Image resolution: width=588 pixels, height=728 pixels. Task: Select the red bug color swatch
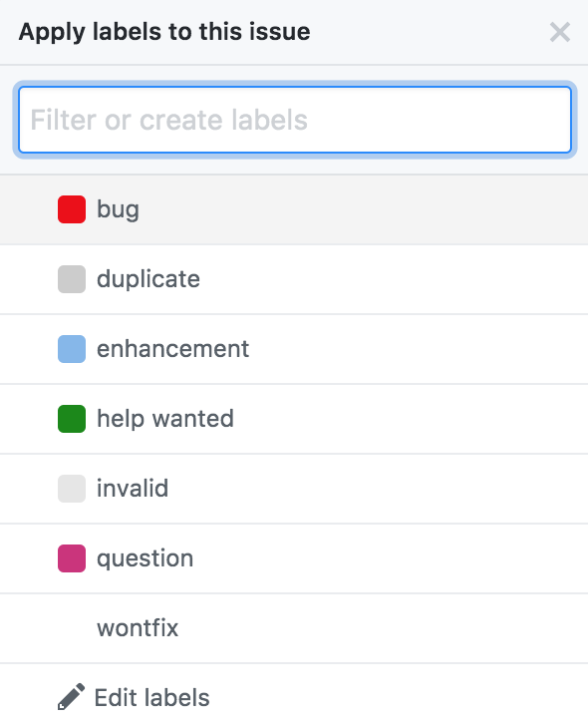pos(72,209)
